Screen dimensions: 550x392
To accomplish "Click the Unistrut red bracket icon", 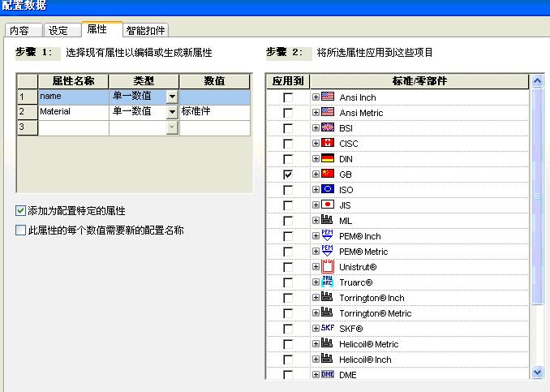I will [x=328, y=266].
